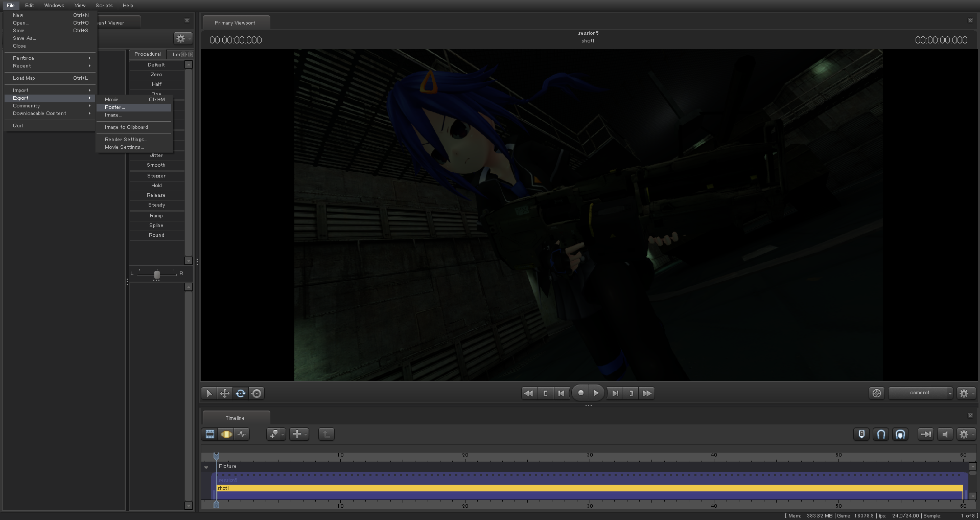Screen dimensions: 980x520
Task: Switch to the Procedural tab
Action: point(148,54)
